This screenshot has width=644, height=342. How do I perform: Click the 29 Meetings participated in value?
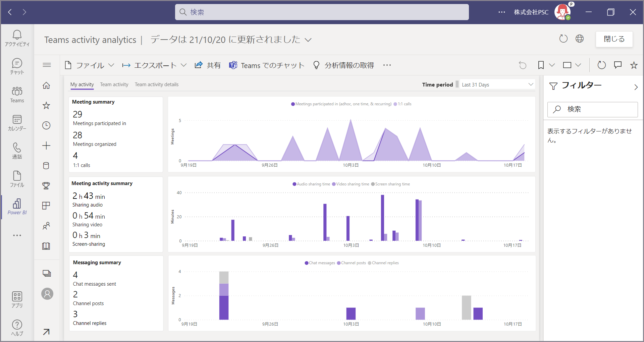[x=77, y=114]
